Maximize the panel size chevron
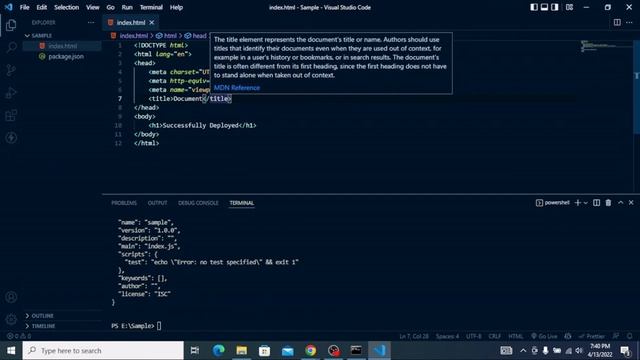The image size is (640, 360). tap(620, 203)
